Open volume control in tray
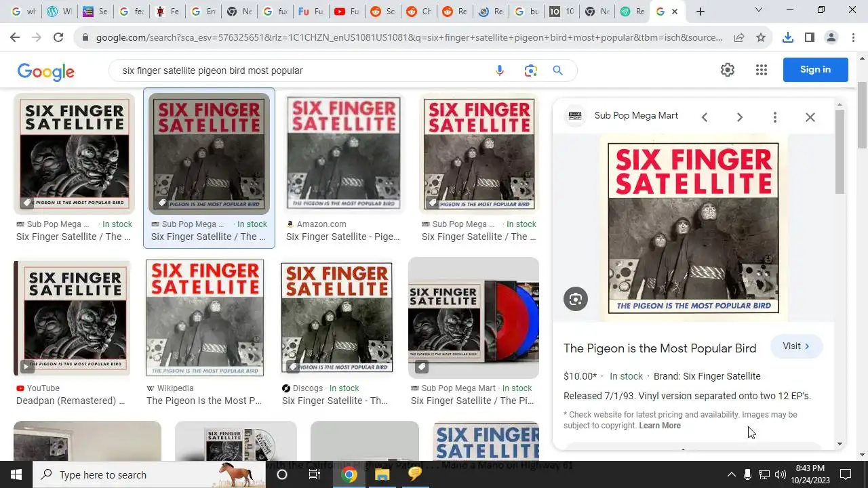Image resolution: width=868 pixels, height=488 pixels. click(781, 474)
